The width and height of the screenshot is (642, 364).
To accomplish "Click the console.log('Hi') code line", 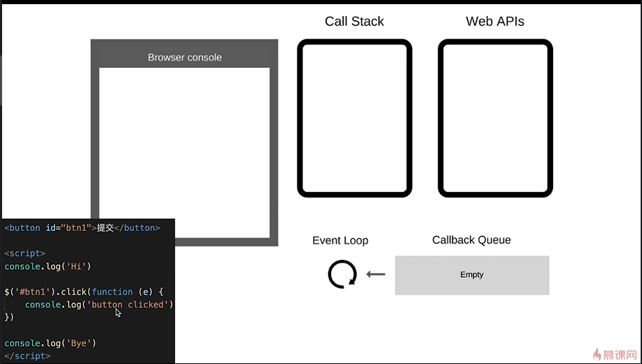I will click(48, 266).
